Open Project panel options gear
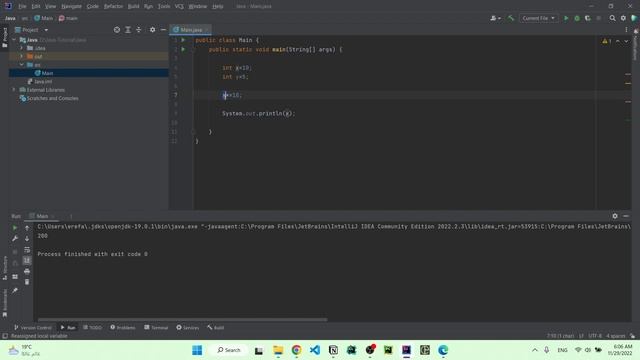The width and height of the screenshot is (640, 360). [x=152, y=30]
